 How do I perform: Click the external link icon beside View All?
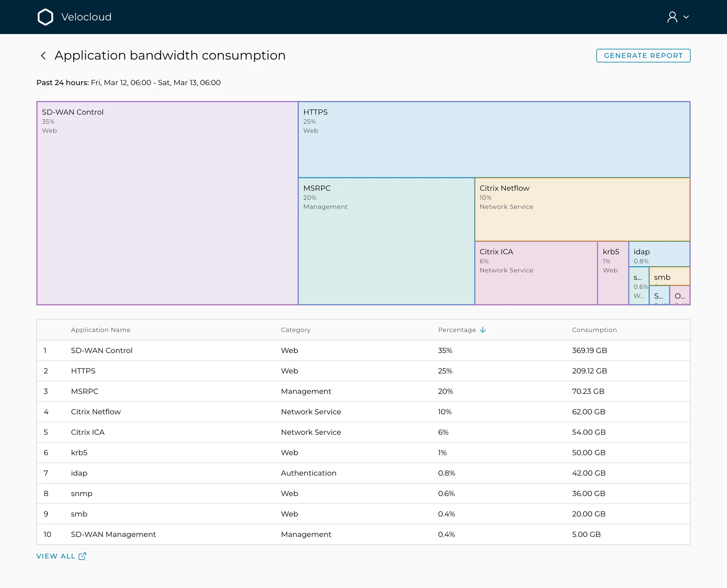(x=83, y=556)
